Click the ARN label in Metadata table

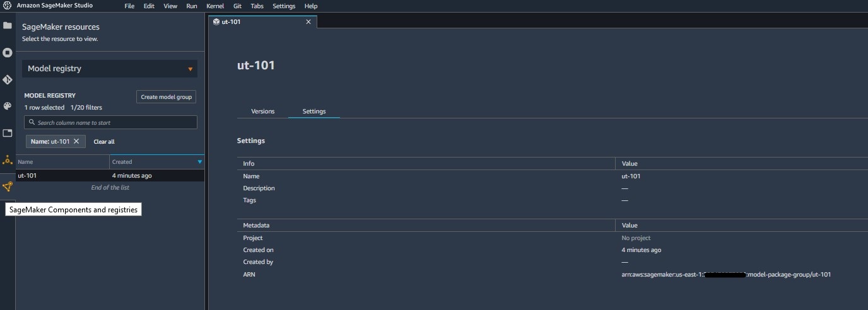(x=249, y=275)
